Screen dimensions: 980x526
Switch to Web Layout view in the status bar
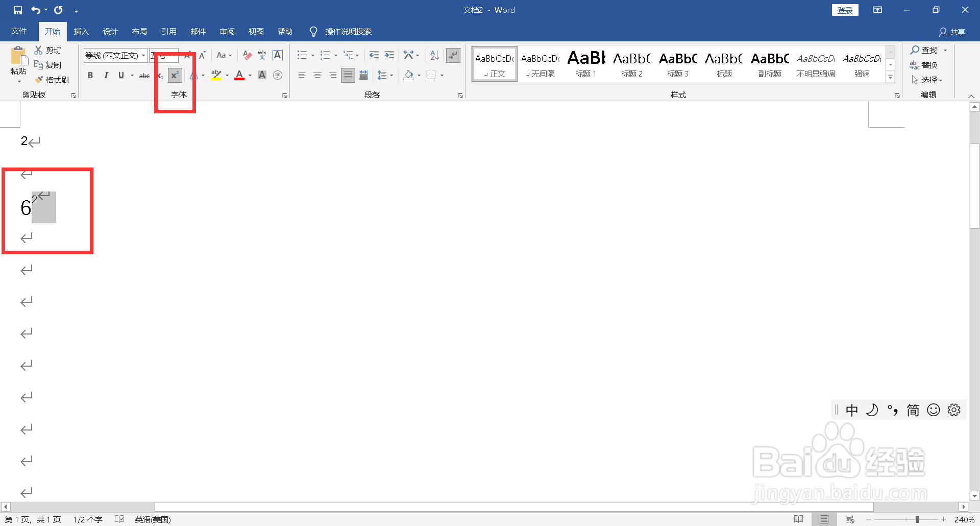point(850,519)
